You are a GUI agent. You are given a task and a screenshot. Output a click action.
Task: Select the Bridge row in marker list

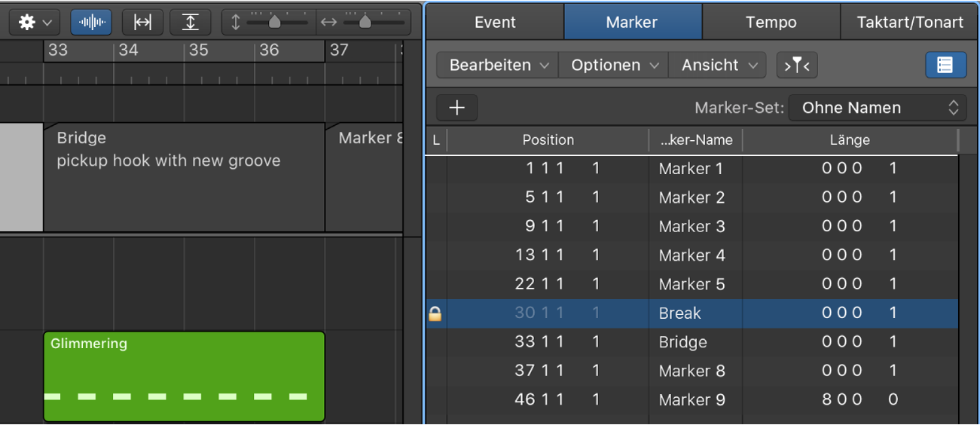682,342
